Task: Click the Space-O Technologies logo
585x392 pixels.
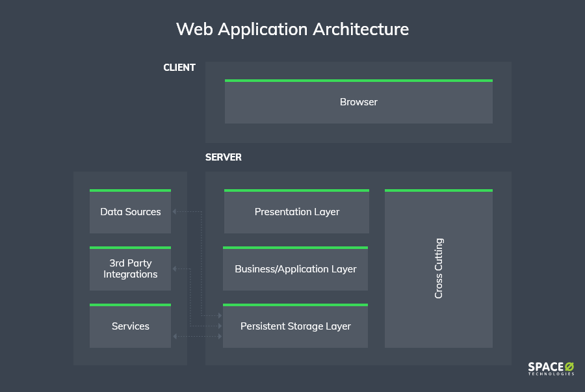Action: pyautogui.click(x=551, y=369)
